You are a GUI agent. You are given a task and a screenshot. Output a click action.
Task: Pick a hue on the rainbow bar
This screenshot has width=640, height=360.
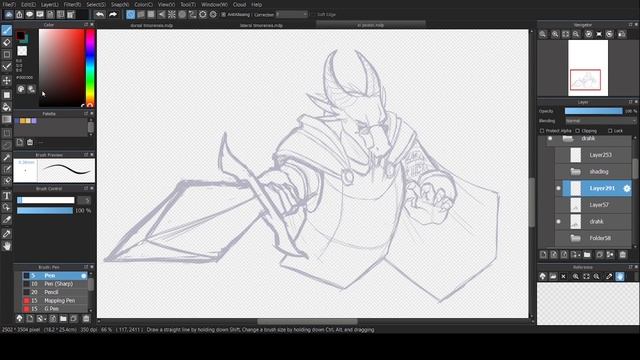coord(90,68)
